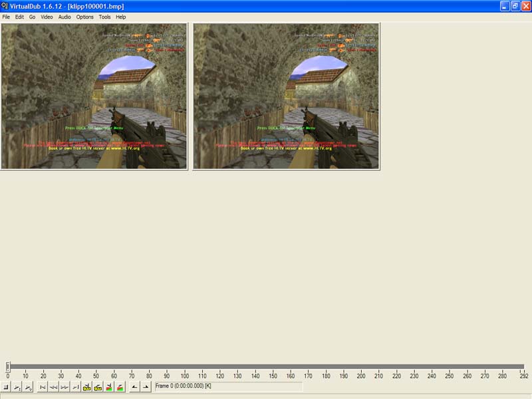
Task: Click timeline at frame 200 mark
Action: click(361, 376)
